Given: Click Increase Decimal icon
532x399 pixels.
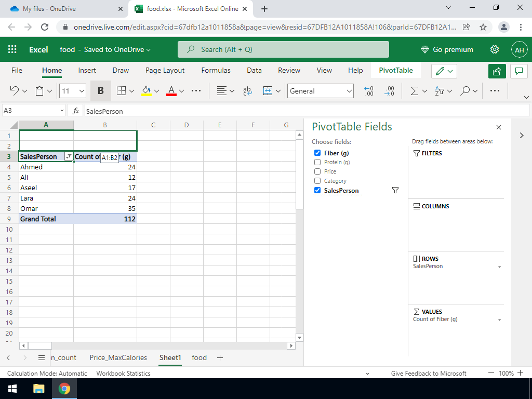Looking at the screenshot, I should coord(369,91).
